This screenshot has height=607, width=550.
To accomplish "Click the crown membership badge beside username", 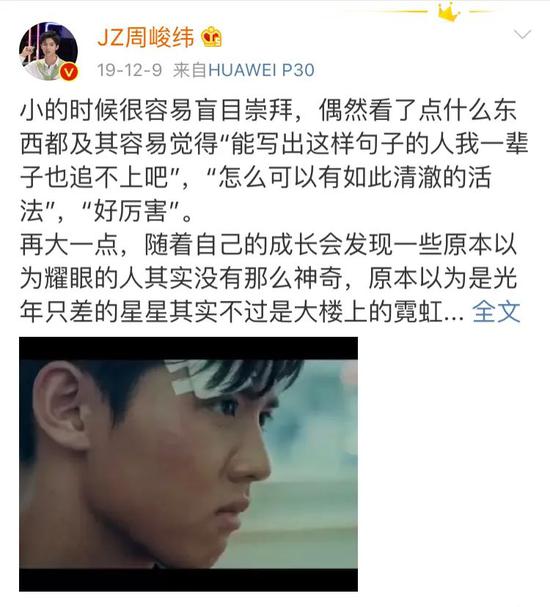I will coord(212,37).
